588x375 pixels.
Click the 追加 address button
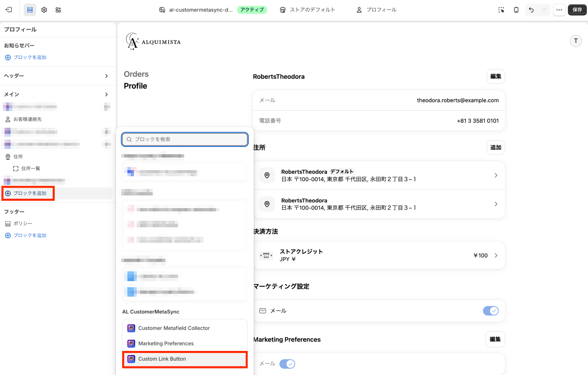[x=496, y=148]
